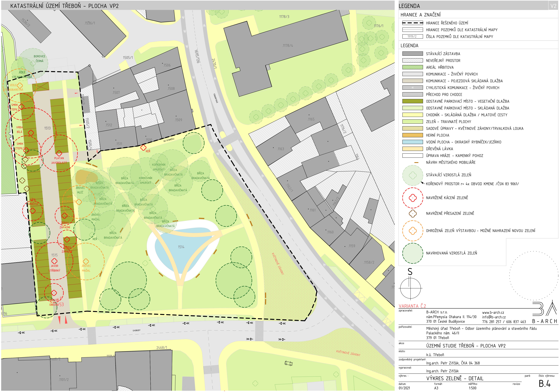Click the small vehicle icon in the bottom park area
Image resolution: width=559 pixels, height=392 pixels.
click(x=288, y=363)
